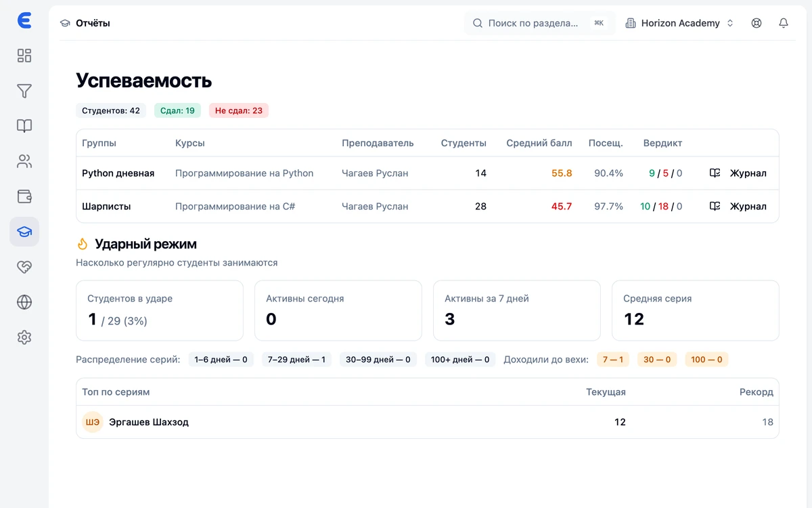The height and width of the screenshot is (508, 812).
Task: Click the 1–6 дней — 0 chip
Action: 221,360
